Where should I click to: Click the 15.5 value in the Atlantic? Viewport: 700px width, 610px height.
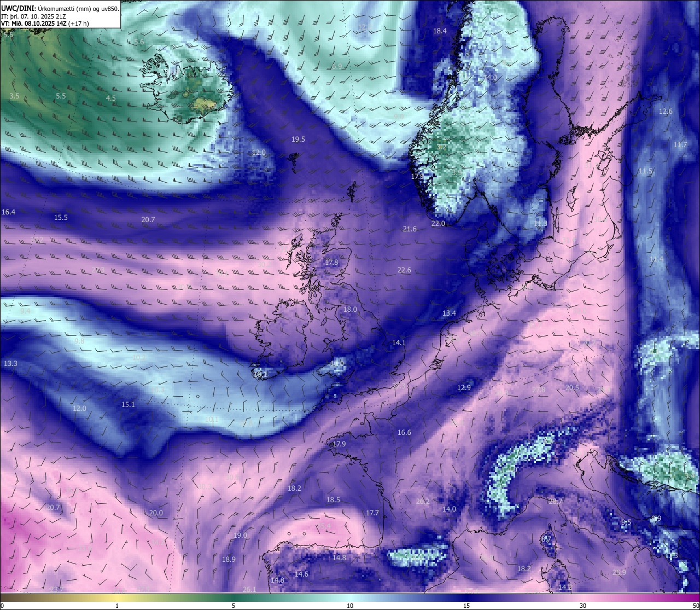coord(61,217)
